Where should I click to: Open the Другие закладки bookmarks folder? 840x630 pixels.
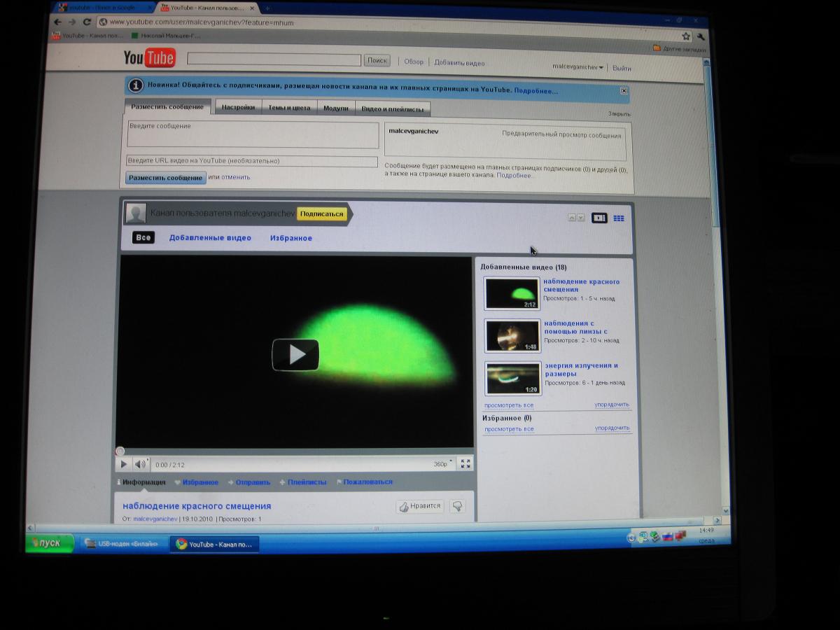tap(680, 49)
